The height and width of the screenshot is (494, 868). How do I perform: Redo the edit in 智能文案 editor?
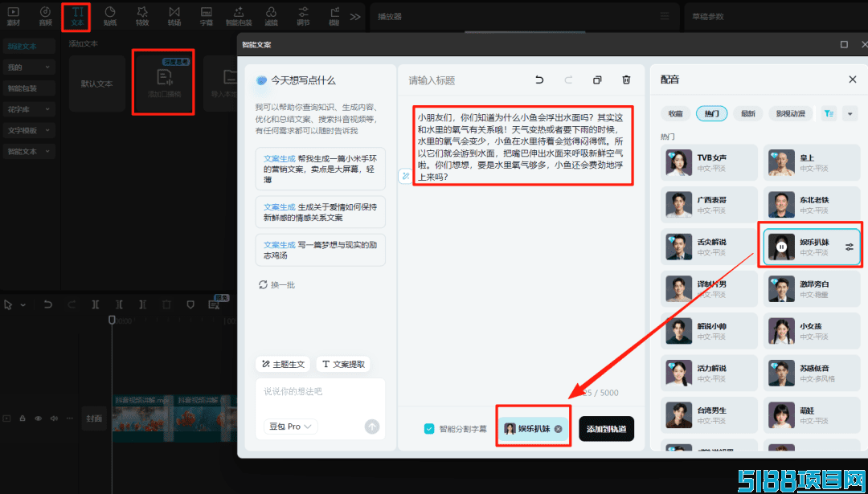pyautogui.click(x=568, y=80)
